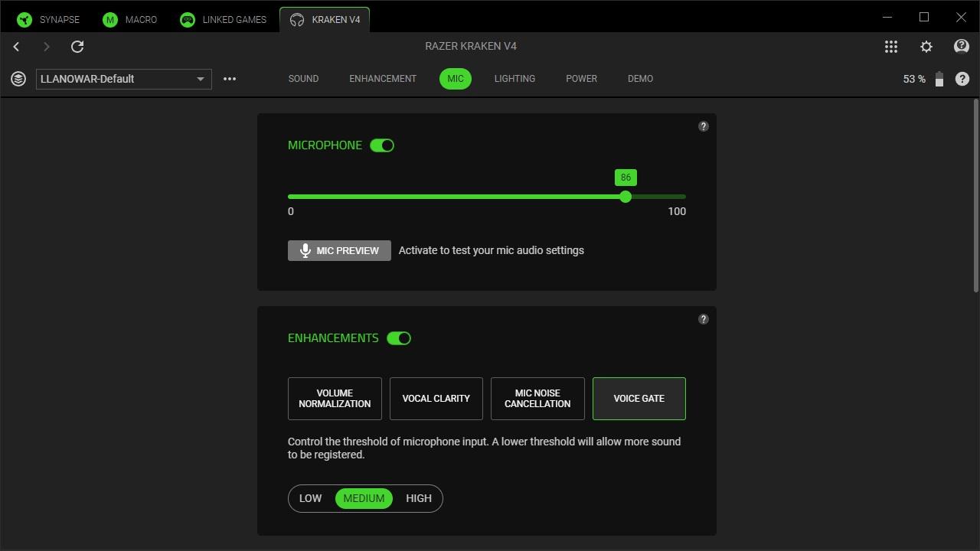Click the RAZER KRAKEN V4 title
This screenshot has height=551, width=980.
click(471, 46)
